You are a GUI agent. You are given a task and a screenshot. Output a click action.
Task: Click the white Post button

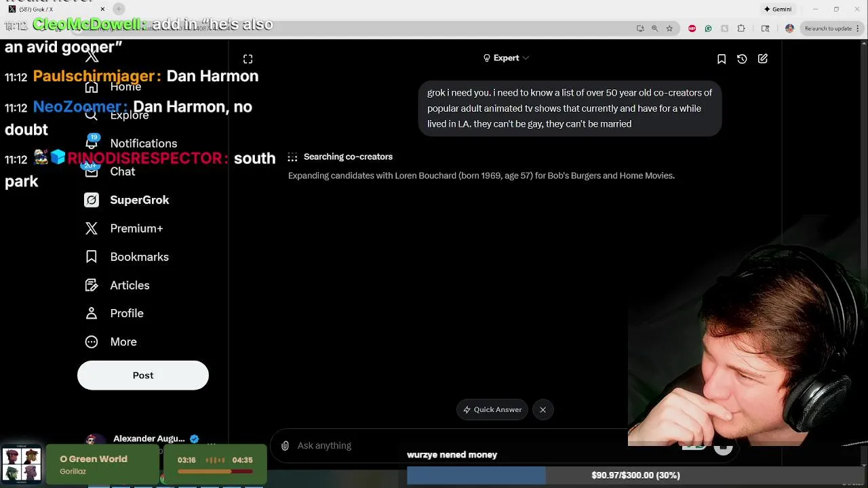[143, 375]
